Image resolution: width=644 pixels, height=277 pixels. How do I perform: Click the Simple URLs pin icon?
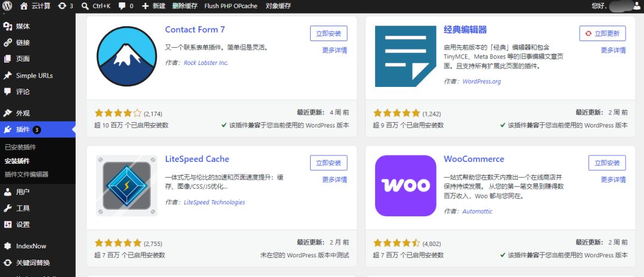[x=7, y=76]
